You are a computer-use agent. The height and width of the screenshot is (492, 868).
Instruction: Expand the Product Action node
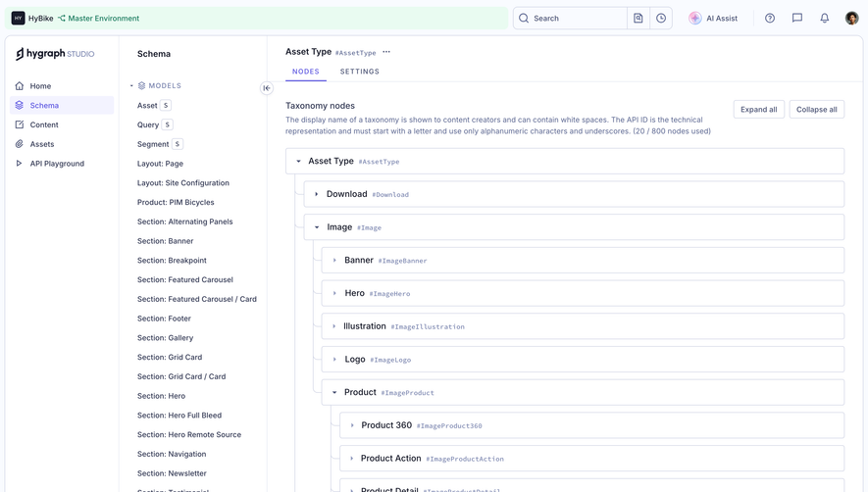(x=352, y=459)
